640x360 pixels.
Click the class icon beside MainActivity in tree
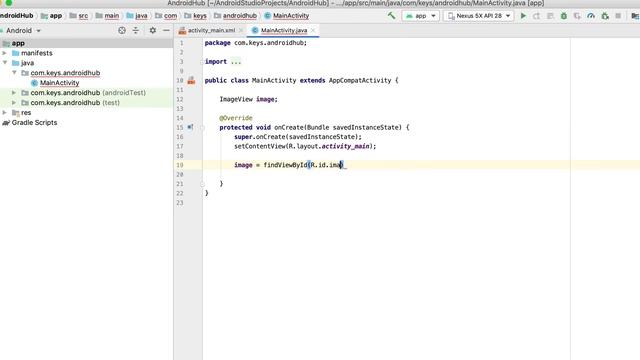tap(34, 83)
